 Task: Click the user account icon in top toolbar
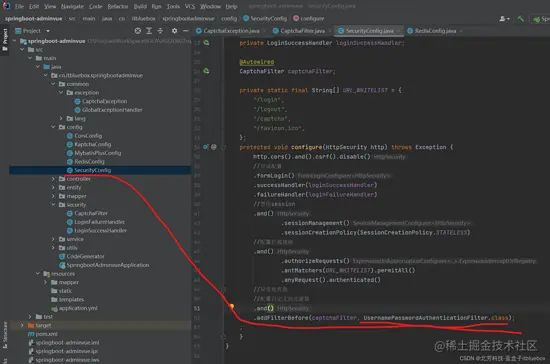coord(504,19)
